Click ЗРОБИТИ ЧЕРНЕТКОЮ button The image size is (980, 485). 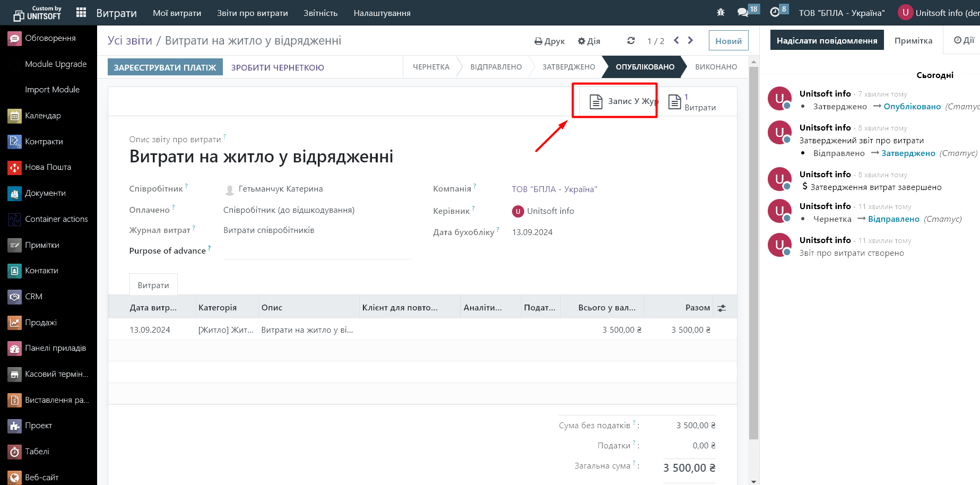[x=277, y=67]
